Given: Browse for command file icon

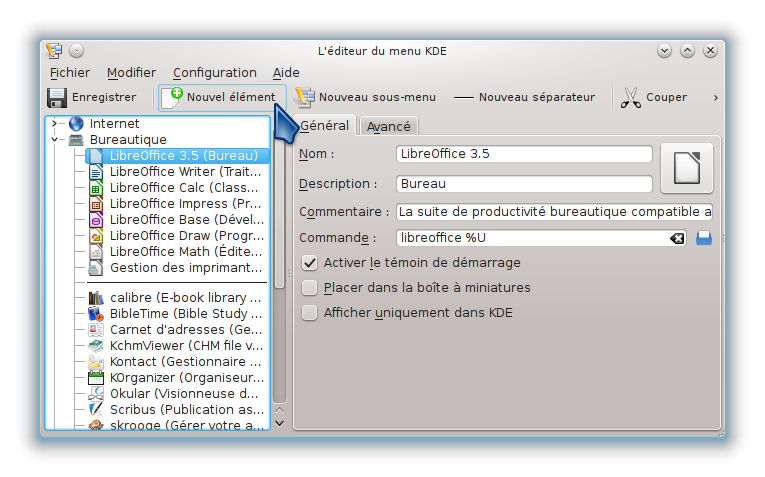Looking at the screenshot, I should pyautogui.click(x=704, y=238).
